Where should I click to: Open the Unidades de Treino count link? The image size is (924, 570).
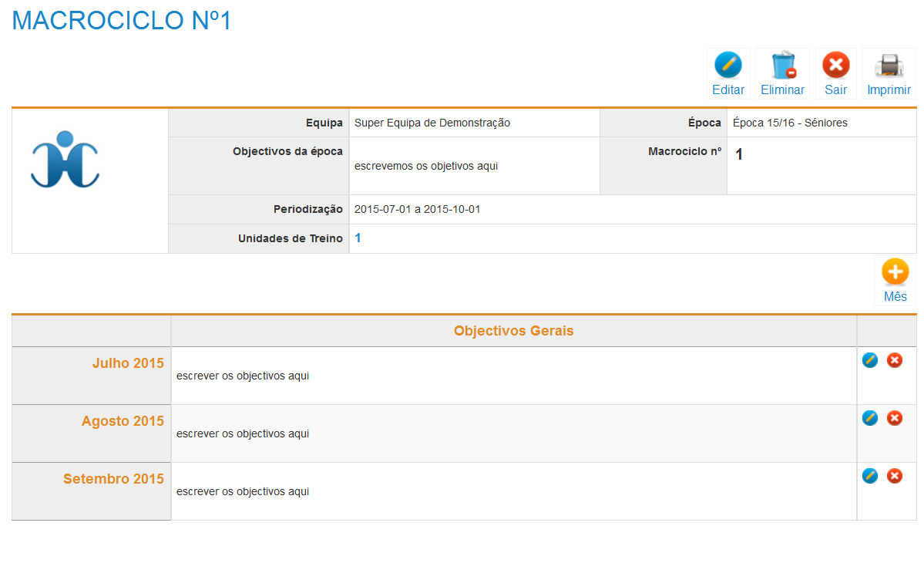pos(358,238)
